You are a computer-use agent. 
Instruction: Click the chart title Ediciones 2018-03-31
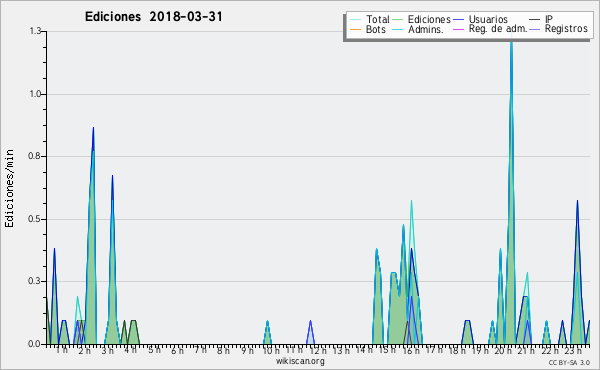click(x=153, y=17)
